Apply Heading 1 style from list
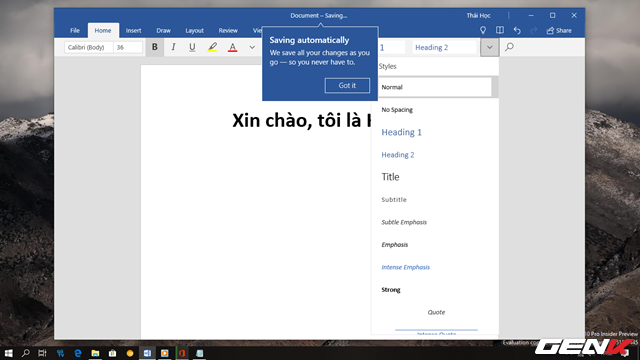 coord(435,132)
